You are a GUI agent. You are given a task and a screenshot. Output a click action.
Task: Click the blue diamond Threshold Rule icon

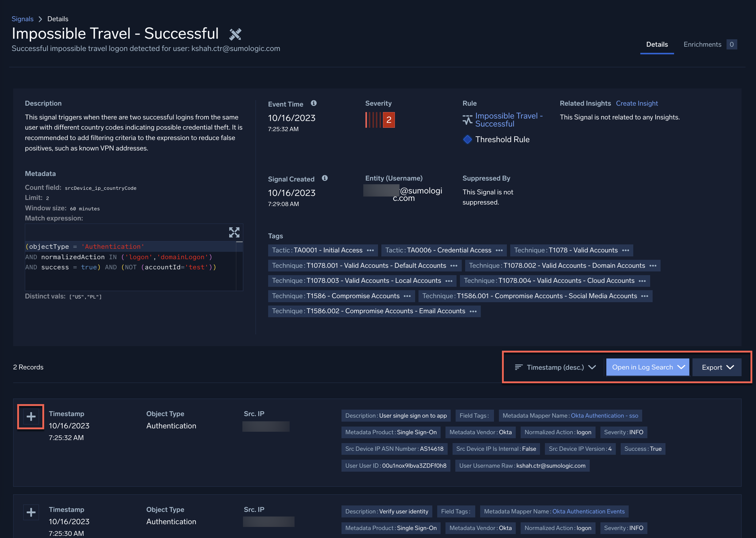pyautogui.click(x=467, y=139)
